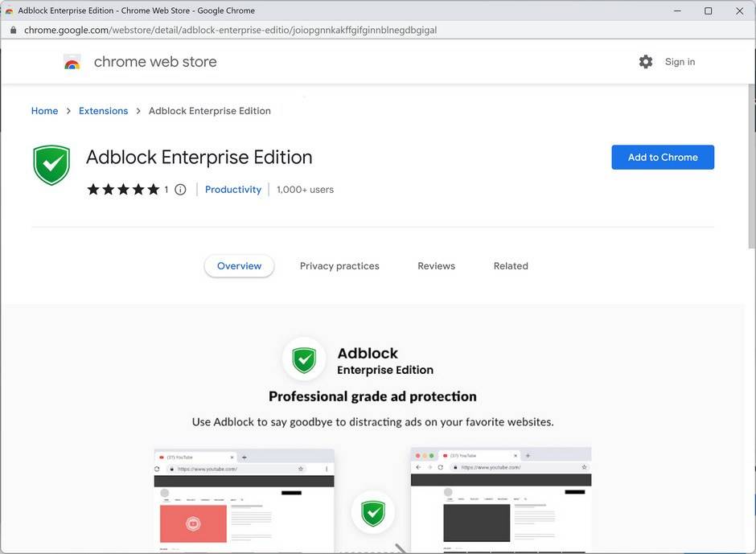Follow the Home breadcrumb link
756x554 pixels.
coord(44,111)
